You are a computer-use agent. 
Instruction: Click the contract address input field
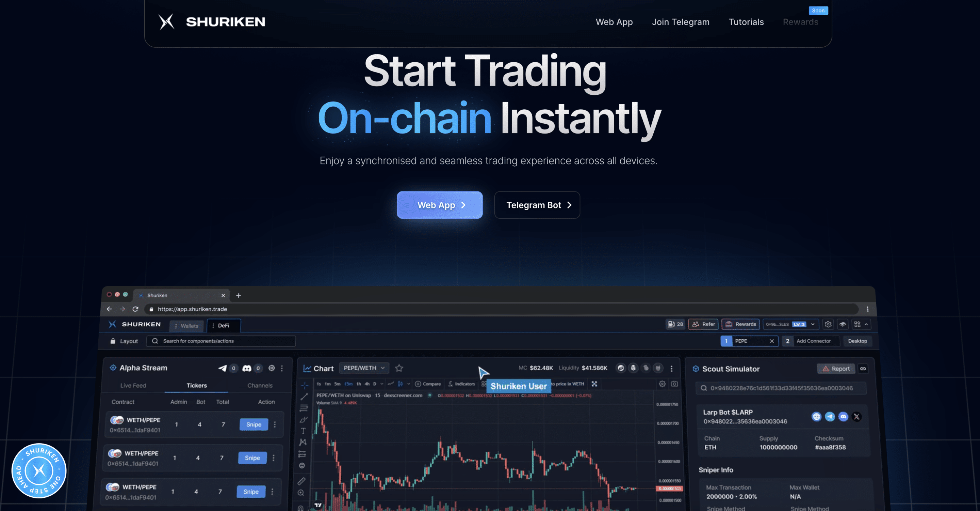780,388
